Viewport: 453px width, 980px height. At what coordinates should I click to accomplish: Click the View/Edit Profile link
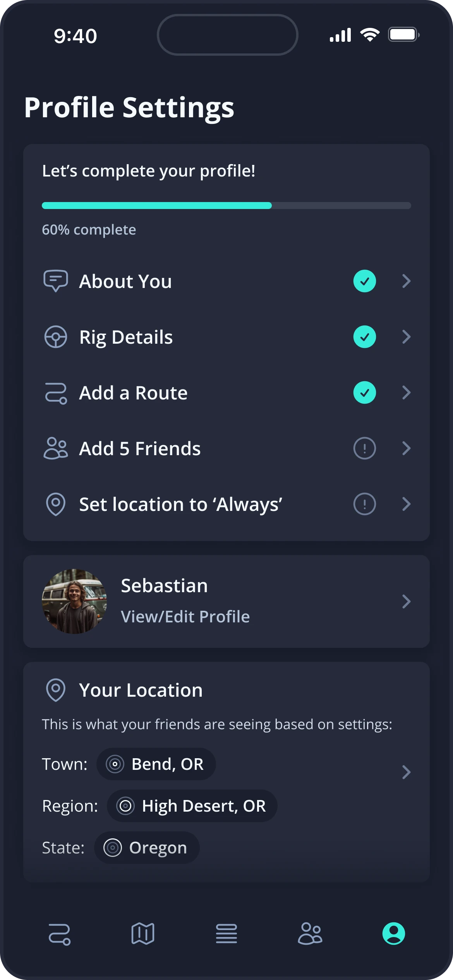(x=185, y=617)
